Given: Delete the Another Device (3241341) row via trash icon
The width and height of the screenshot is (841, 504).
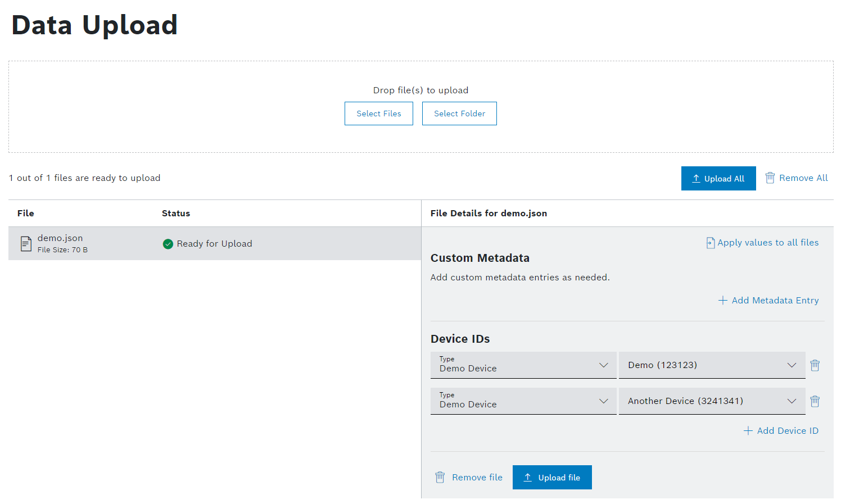Looking at the screenshot, I should point(815,401).
